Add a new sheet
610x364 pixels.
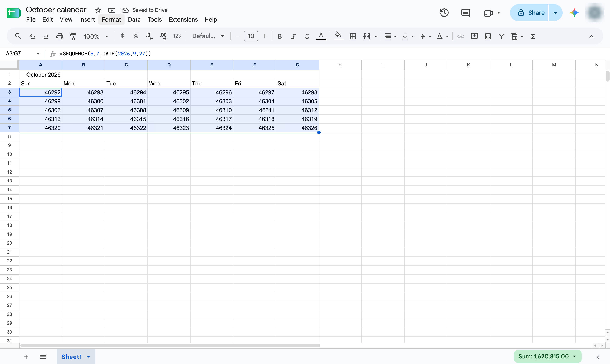point(26,357)
